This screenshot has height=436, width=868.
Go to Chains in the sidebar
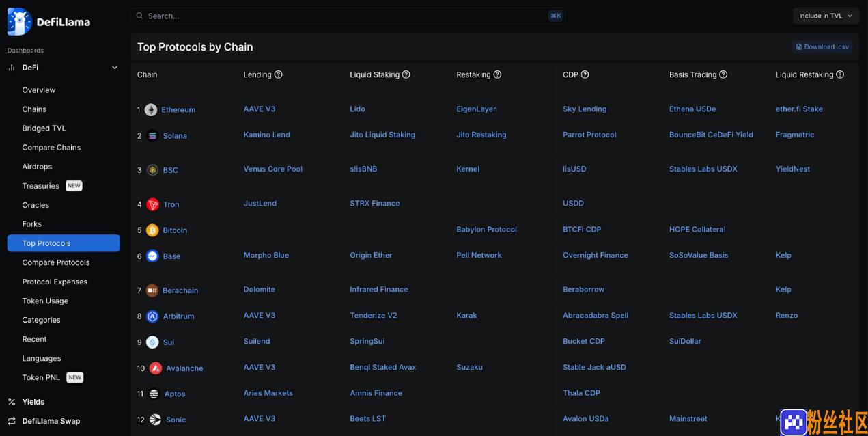point(34,109)
